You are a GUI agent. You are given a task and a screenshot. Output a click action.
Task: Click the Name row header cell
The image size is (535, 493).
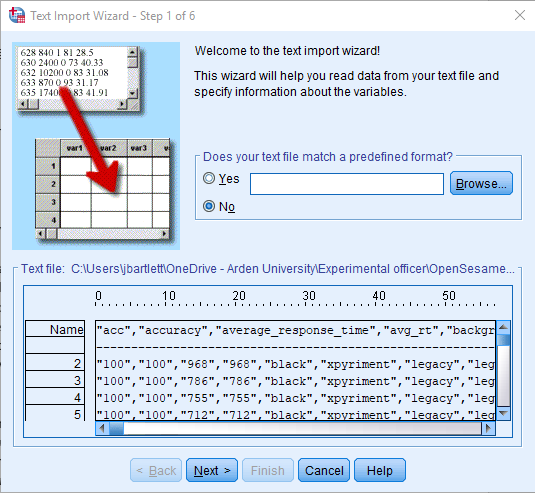click(55, 329)
